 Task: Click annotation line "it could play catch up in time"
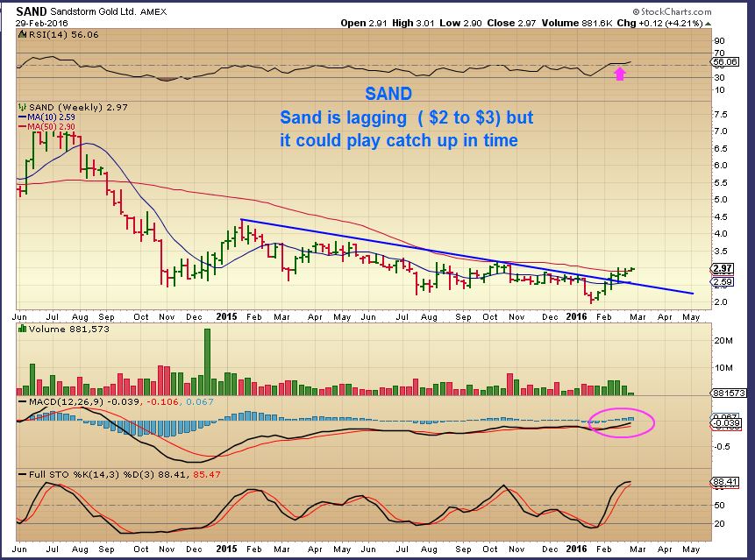(x=399, y=140)
